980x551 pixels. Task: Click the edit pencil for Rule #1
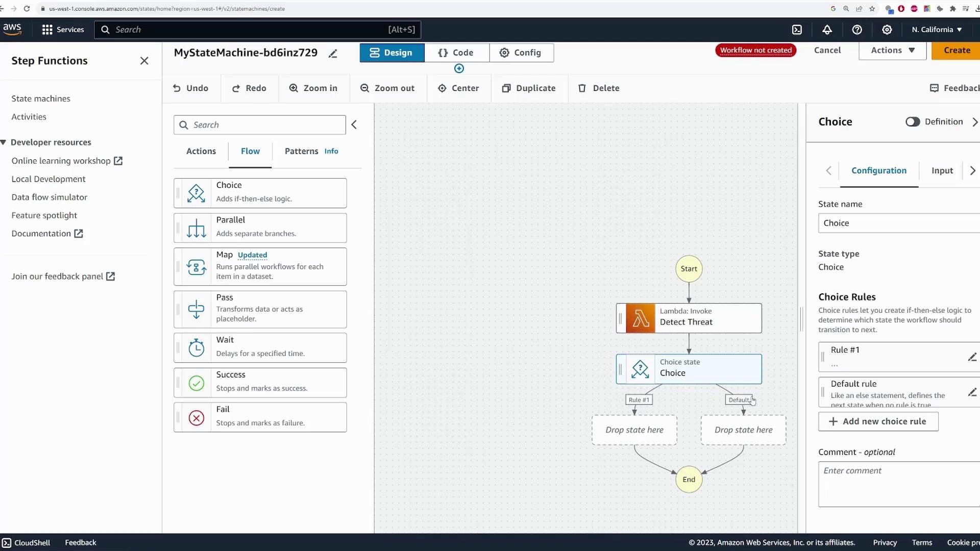972,357
